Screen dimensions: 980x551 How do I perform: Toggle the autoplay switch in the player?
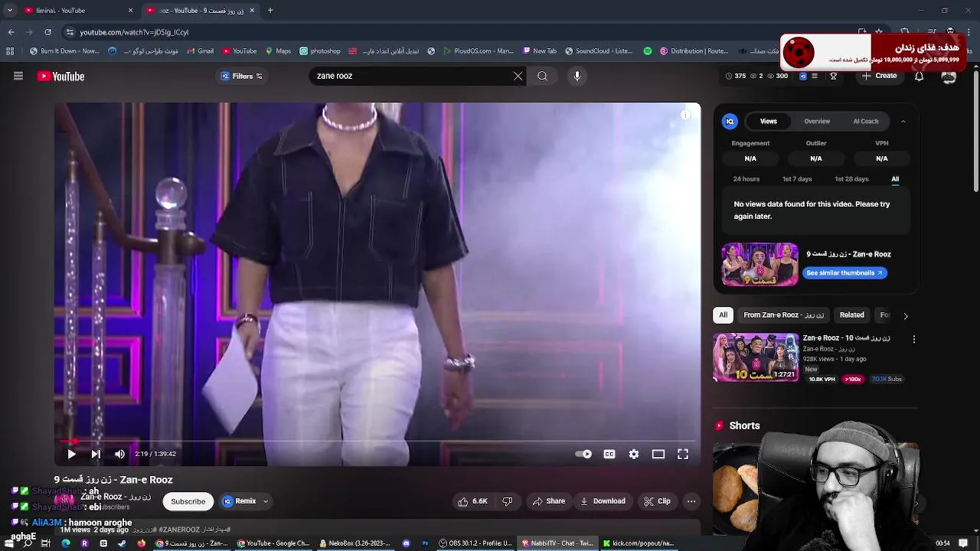coord(583,454)
